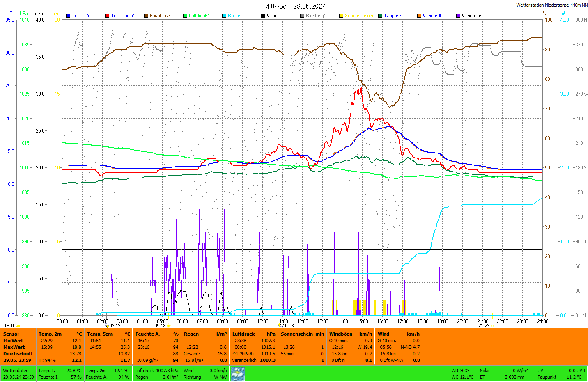Click the sun icon next to 05:18
This screenshot has height=382, width=588.
click(168, 326)
